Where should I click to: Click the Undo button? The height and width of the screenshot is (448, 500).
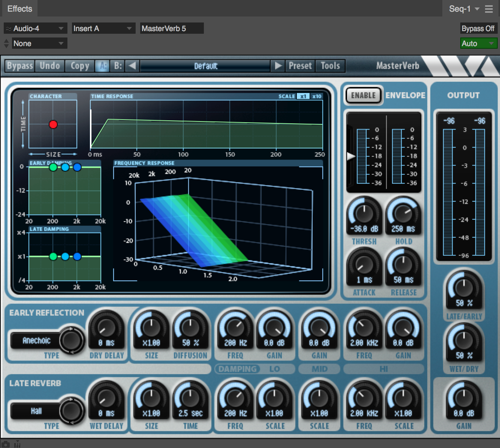coord(50,66)
